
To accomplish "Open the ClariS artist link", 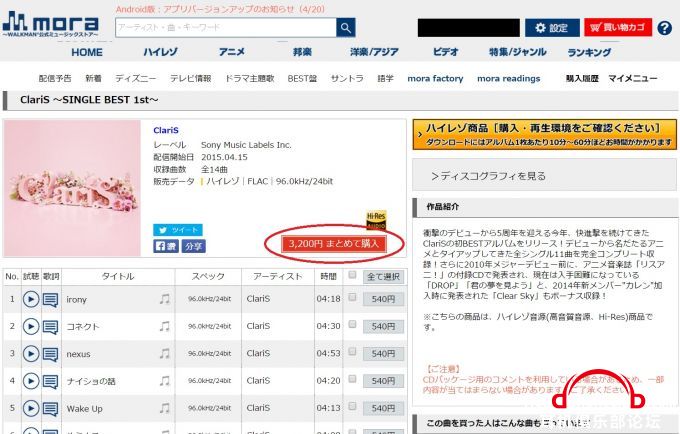I will click(166, 130).
